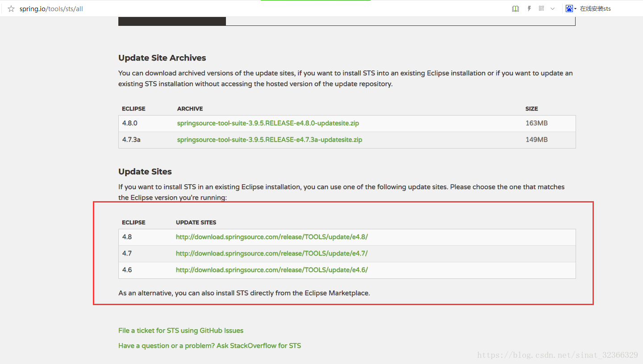Screen dimensions: 643x364
Task: Click the Update Site Archives heading
Action: click(162, 58)
